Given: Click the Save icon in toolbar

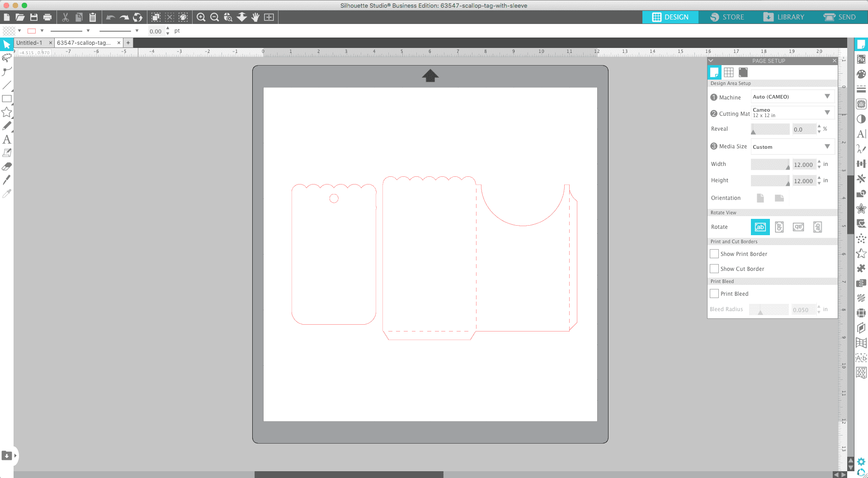Looking at the screenshot, I should pos(34,17).
